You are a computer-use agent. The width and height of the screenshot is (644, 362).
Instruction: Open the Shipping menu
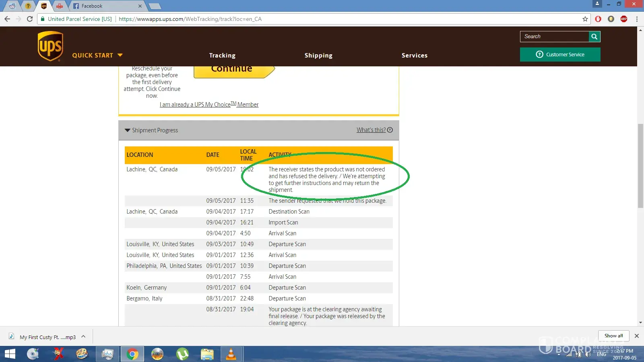point(318,56)
